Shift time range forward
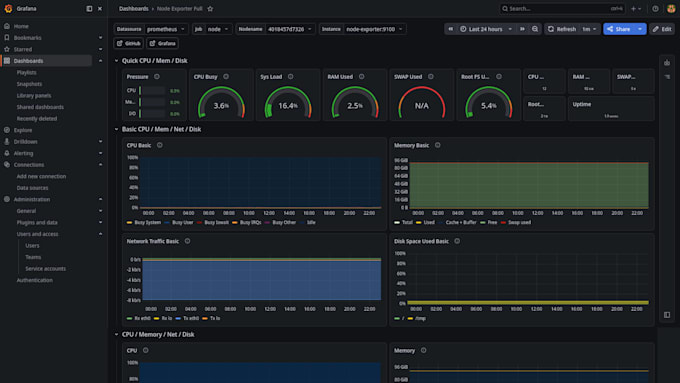Viewport: 680px width, 383px height. tap(522, 29)
